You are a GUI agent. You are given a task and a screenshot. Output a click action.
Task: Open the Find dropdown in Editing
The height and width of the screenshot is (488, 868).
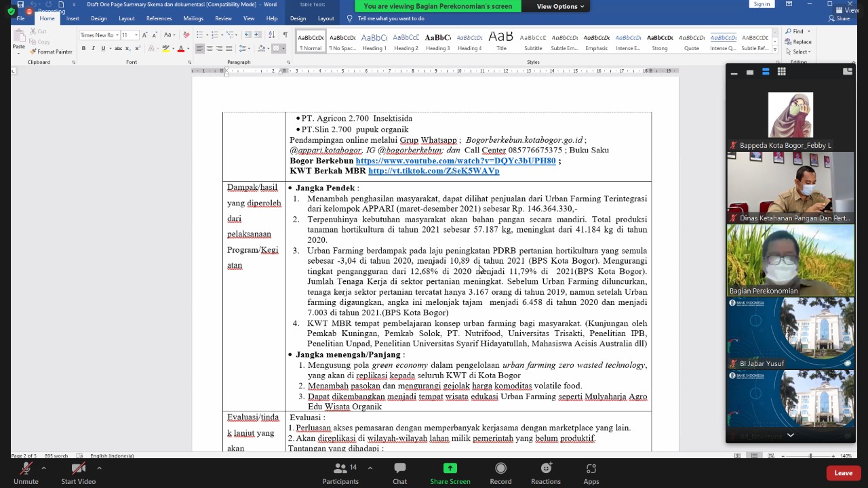click(x=798, y=31)
